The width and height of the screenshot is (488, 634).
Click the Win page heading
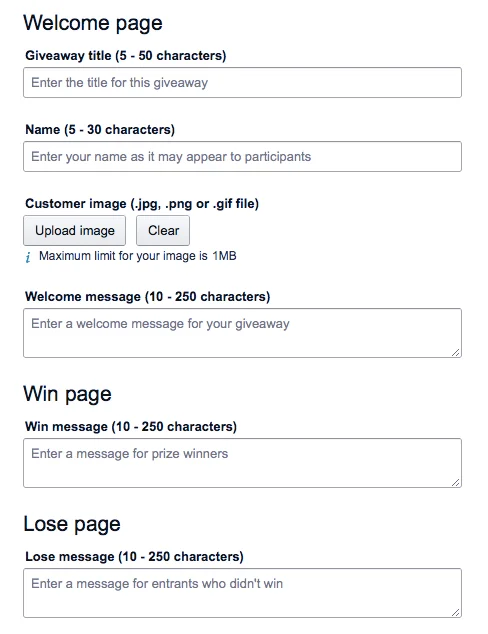(x=68, y=394)
